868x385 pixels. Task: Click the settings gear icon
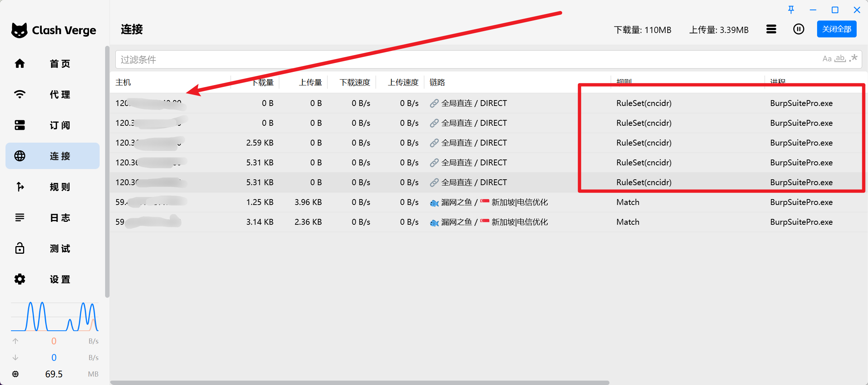(x=20, y=279)
